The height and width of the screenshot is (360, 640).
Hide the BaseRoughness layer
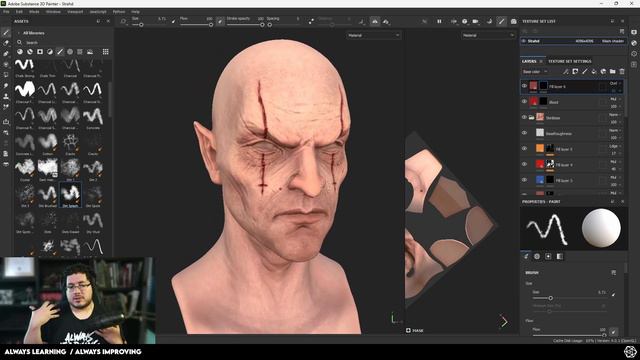pos(524,133)
